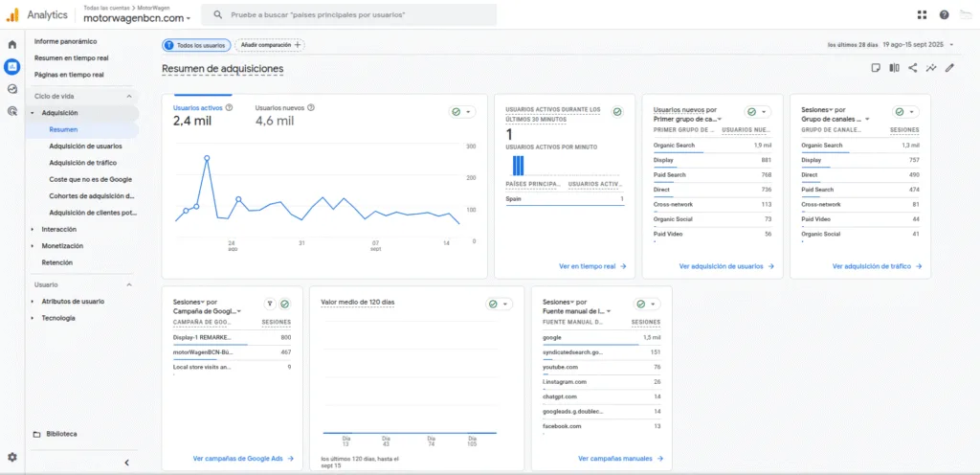Click Ver en tiempo real link
The height and width of the screenshot is (475, 980).
point(592,266)
